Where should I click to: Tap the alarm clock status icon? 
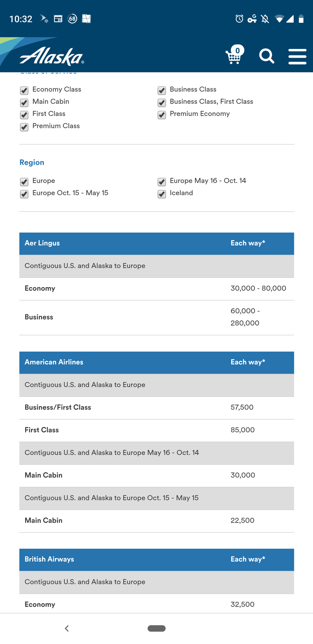239,19
